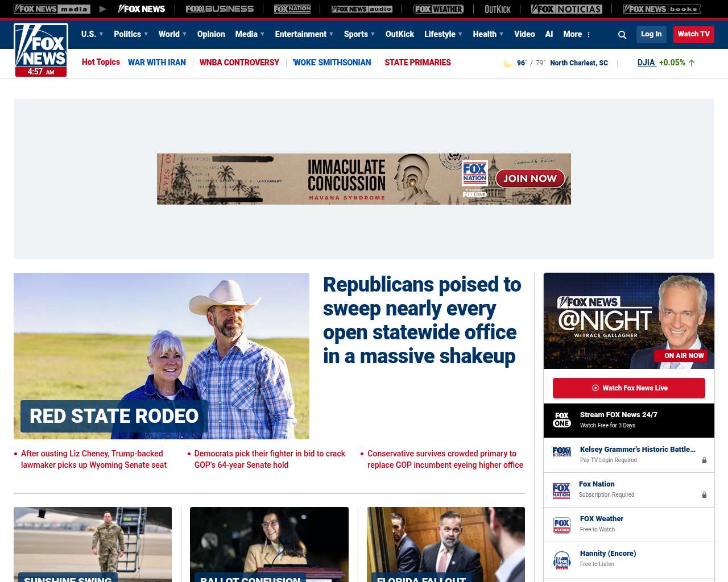Open the Democrats pick their fighter story
This screenshot has height=582, width=728.
(270, 459)
